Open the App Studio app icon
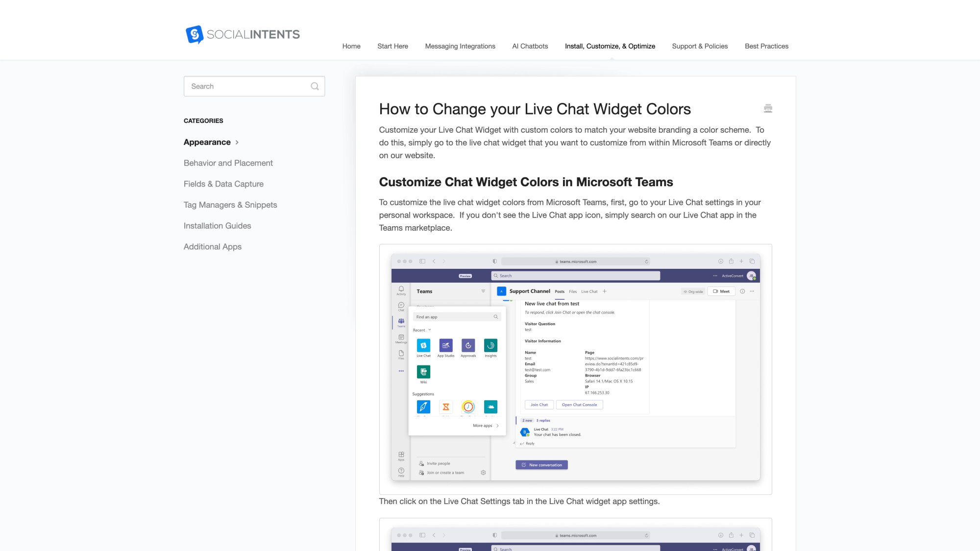The width and height of the screenshot is (980, 551). click(446, 345)
